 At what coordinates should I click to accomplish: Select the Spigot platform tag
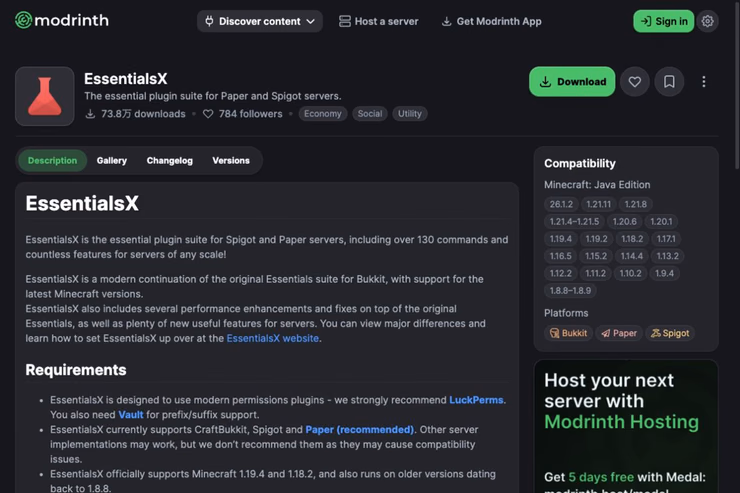(670, 333)
